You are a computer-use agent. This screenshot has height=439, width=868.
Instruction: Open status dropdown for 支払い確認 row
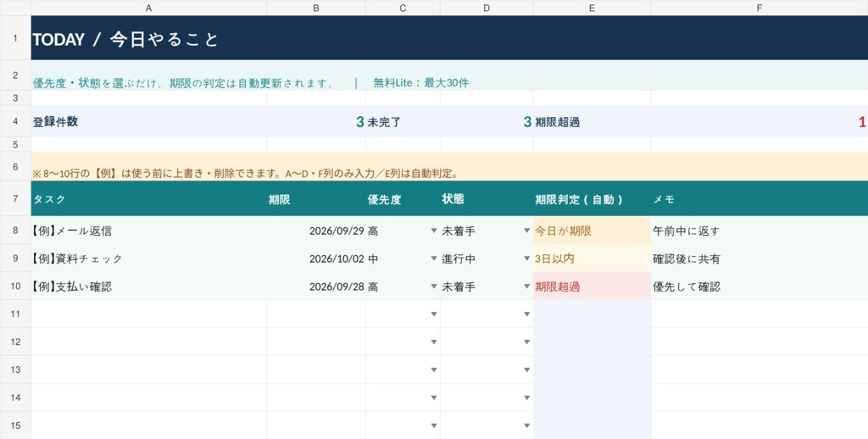pyautogui.click(x=527, y=286)
